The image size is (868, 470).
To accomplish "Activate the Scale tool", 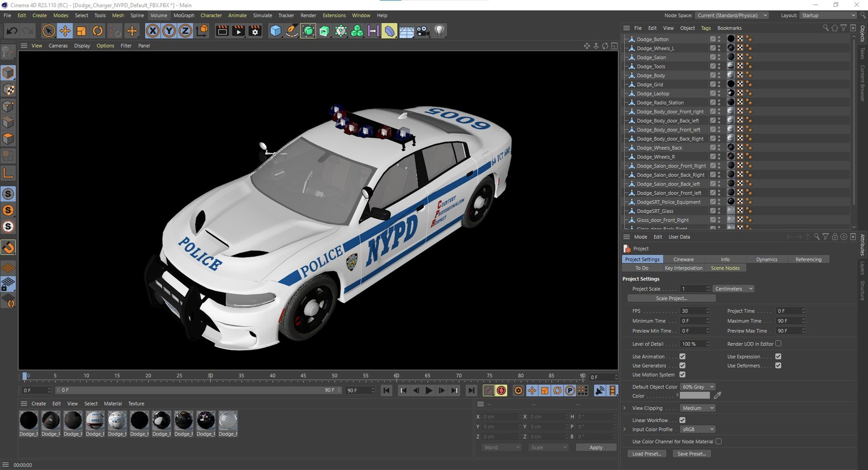I will (81, 31).
